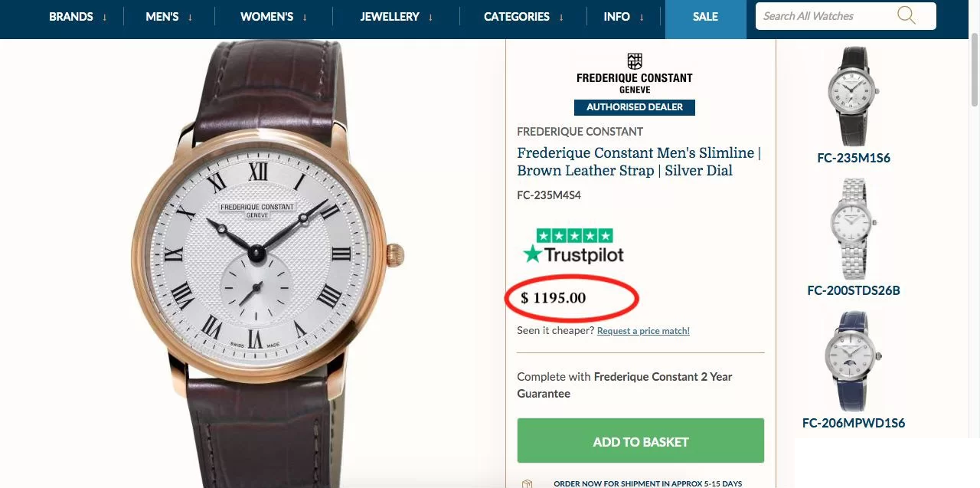Viewport: 980px width, 488px height.
Task: Click the search magnifier icon
Action: 906,15
